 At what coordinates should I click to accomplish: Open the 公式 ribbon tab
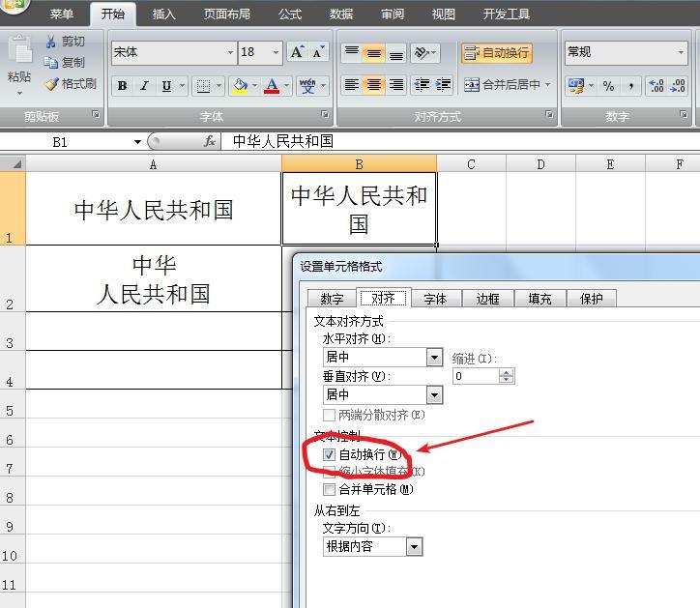pyautogui.click(x=290, y=14)
